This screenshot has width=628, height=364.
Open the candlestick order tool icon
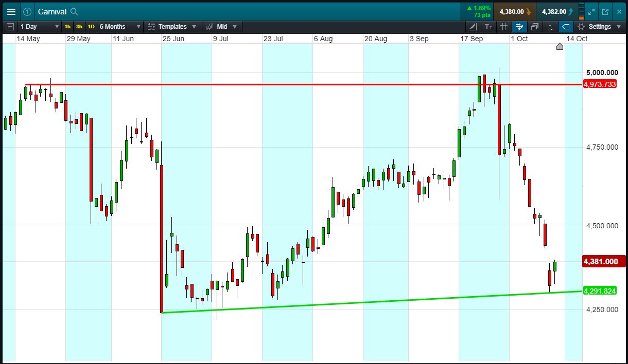pos(550,27)
